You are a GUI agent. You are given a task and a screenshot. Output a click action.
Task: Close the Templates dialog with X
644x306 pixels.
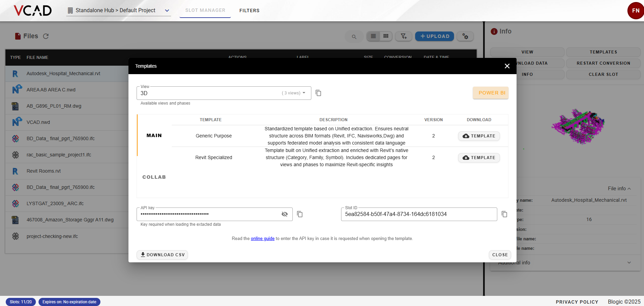[x=507, y=66]
